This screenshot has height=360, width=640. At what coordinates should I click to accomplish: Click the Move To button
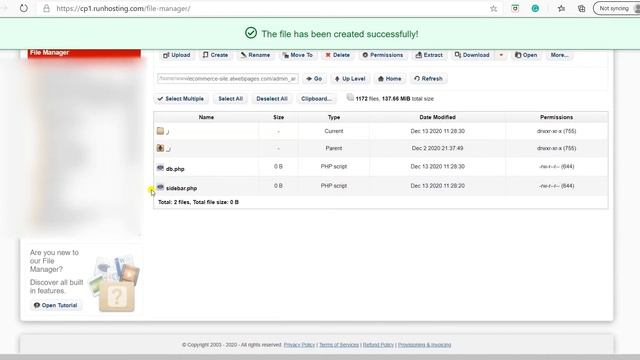tap(298, 55)
